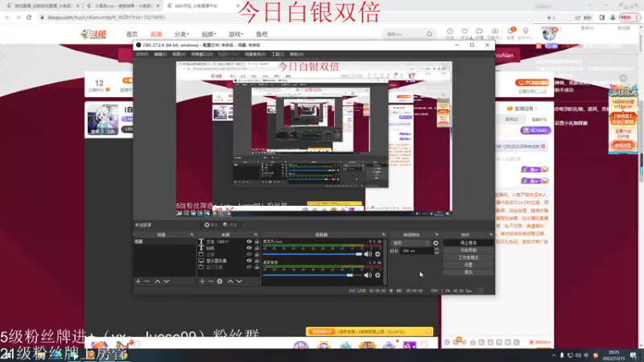
Task: Open the user avatar in Douyu header
Action: pyautogui.click(x=549, y=34)
